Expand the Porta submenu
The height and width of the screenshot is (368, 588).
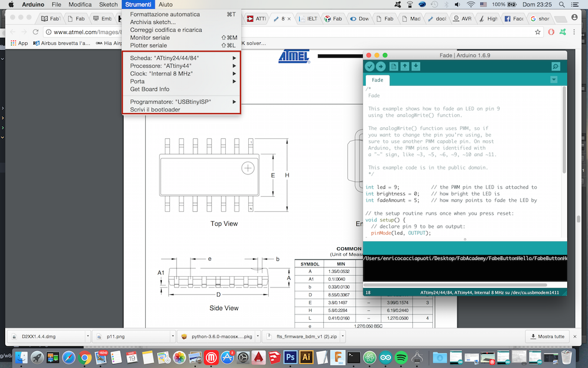click(x=182, y=81)
